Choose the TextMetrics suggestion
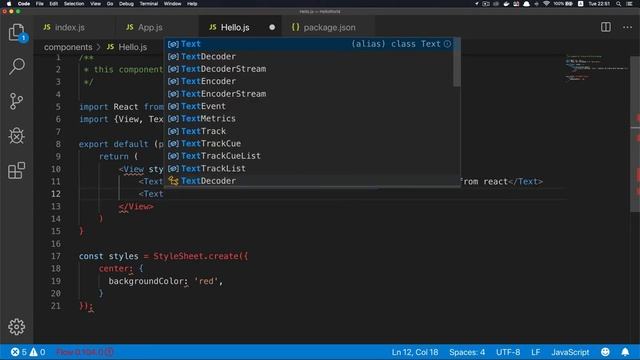Screen dimensions: 640x360 pyautogui.click(x=310, y=118)
